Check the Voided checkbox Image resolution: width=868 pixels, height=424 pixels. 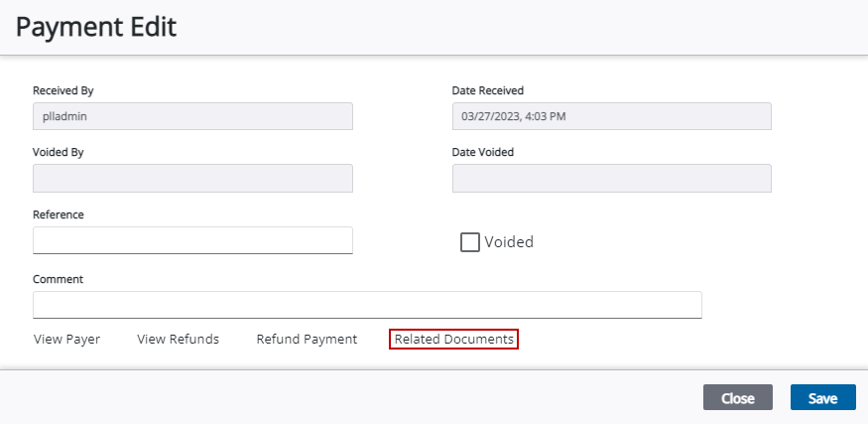470,242
